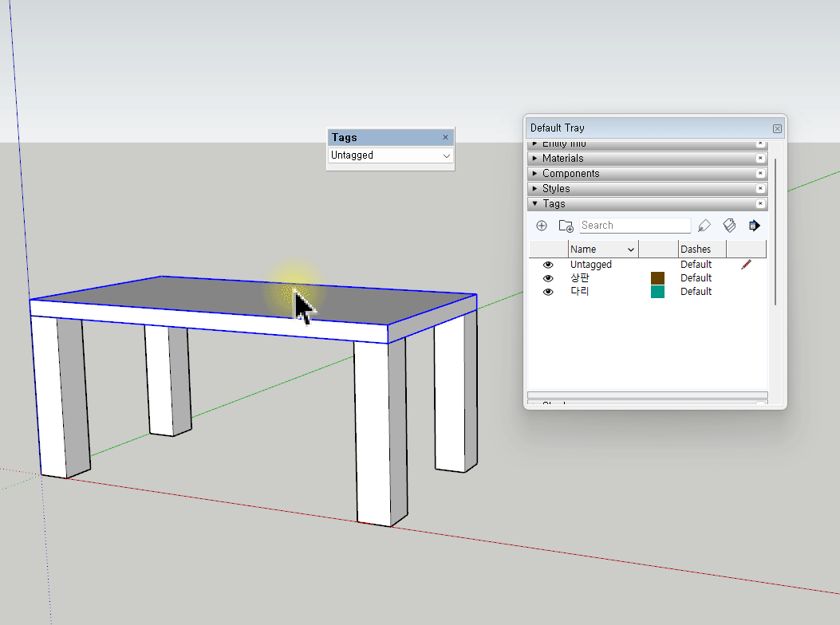Select the 다리 tag name

579,291
